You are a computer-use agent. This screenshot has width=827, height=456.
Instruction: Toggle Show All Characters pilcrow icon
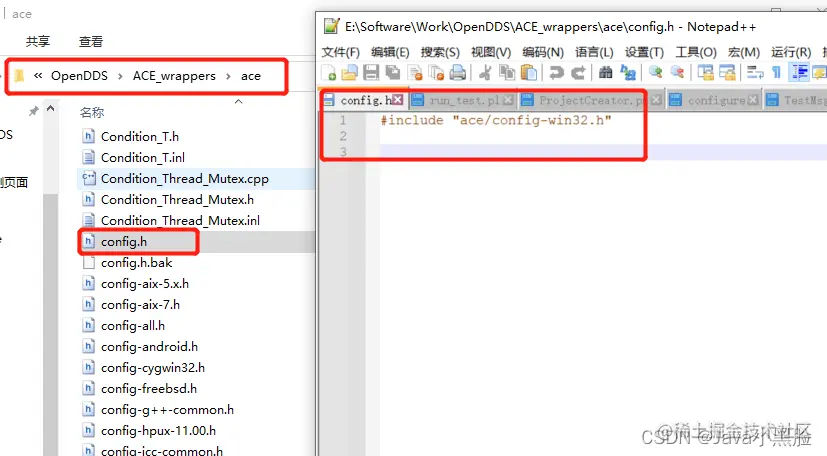pos(776,72)
